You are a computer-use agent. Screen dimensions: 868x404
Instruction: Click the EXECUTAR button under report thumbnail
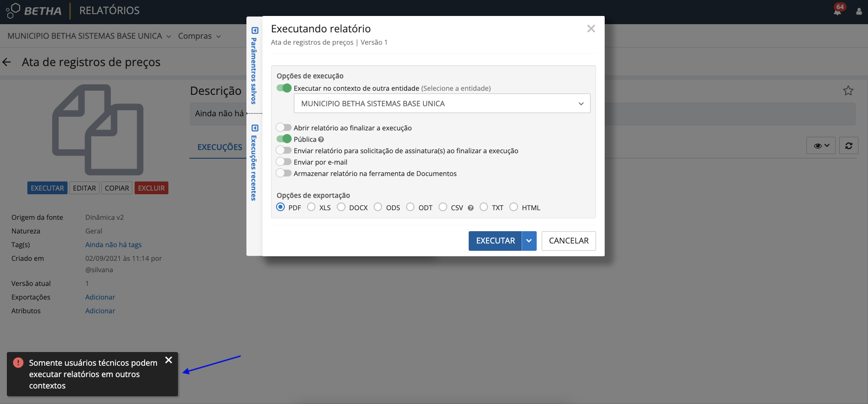[47, 188]
